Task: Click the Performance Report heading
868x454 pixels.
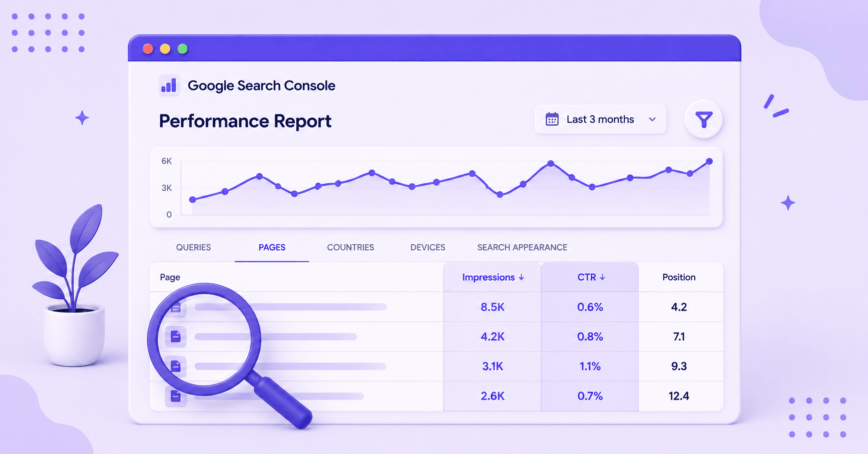Action: pyautogui.click(x=245, y=121)
